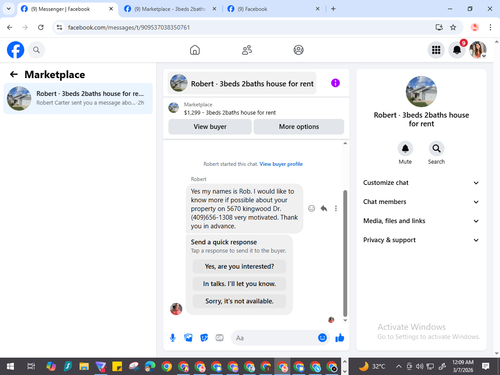Viewport: 500px width, 375px height.
Task: Open conversation header Robert 3beds 2baths house
Action: tap(242, 83)
